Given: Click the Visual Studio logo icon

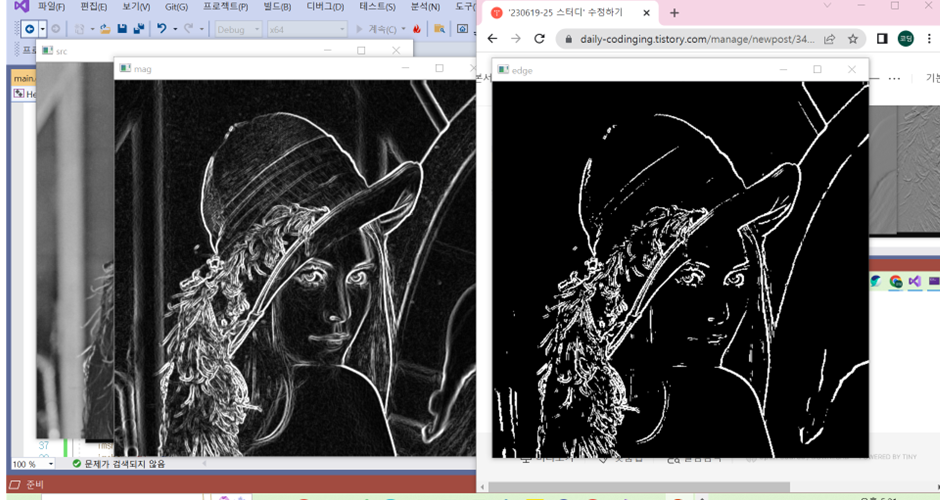Looking at the screenshot, I should click(x=21, y=7).
